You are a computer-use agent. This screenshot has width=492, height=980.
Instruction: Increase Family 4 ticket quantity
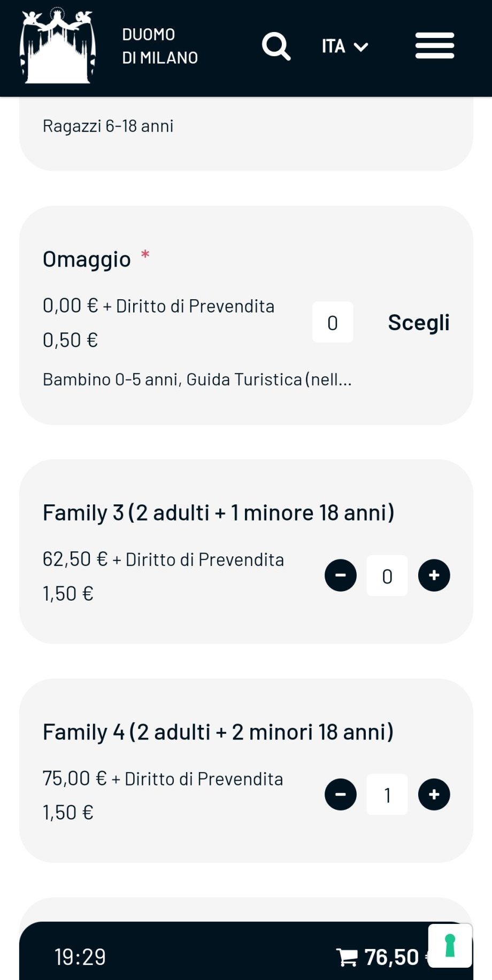(434, 795)
